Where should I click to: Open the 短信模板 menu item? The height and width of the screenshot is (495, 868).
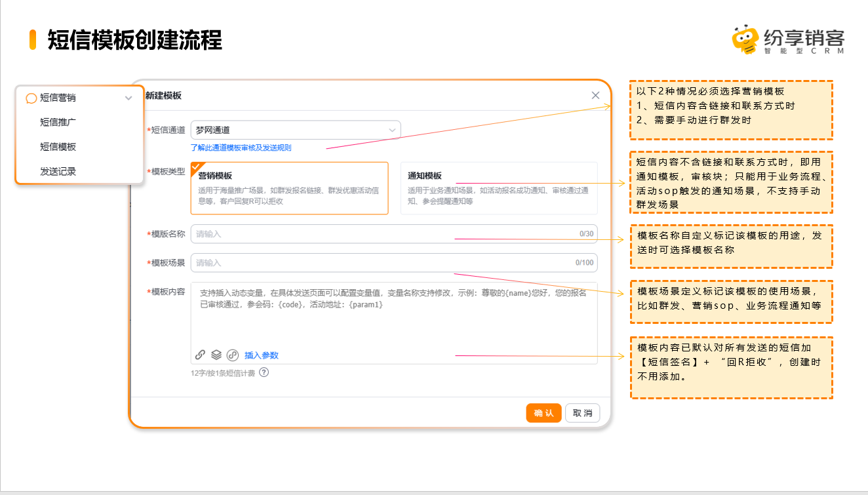pyautogui.click(x=58, y=147)
